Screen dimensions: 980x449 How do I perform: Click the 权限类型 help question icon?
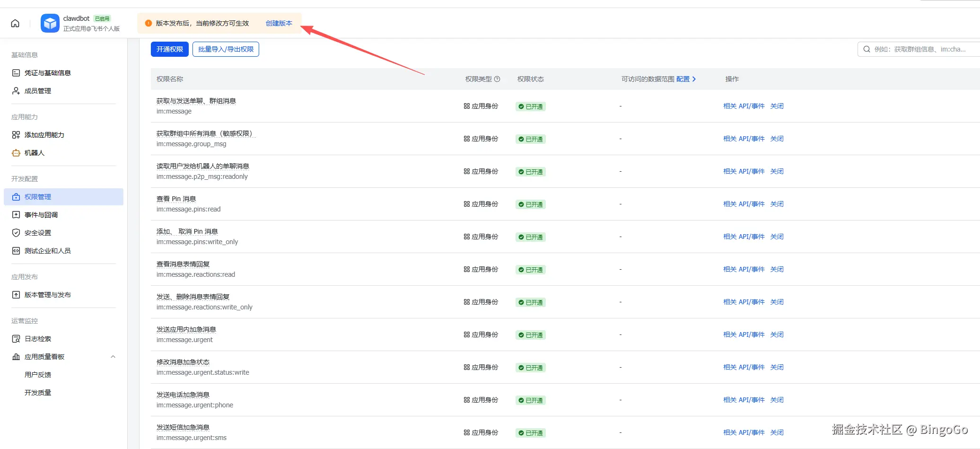pos(497,79)
